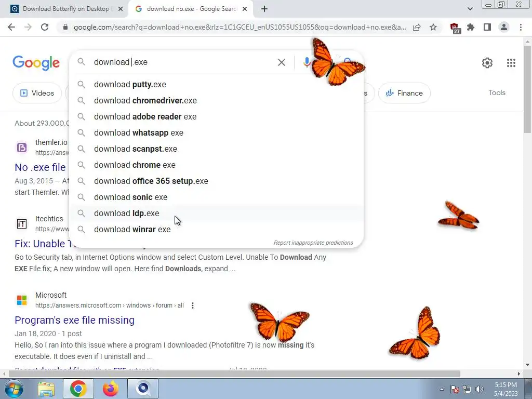Open the uBlock extension showing 27

point(455,28)
